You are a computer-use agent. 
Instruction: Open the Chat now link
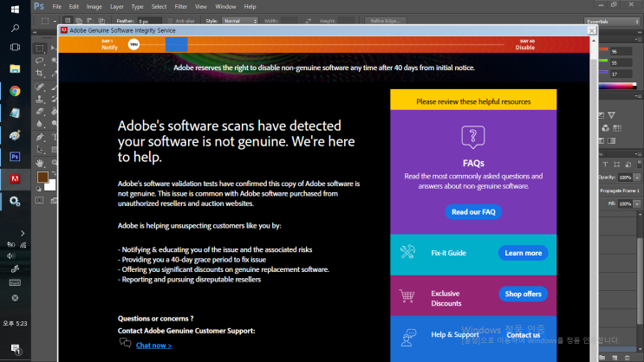153,346
